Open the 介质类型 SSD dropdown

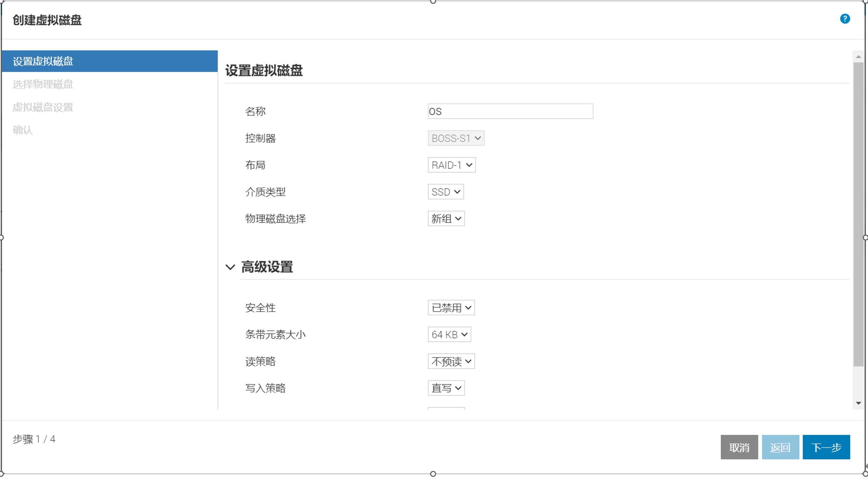(445, 192)
